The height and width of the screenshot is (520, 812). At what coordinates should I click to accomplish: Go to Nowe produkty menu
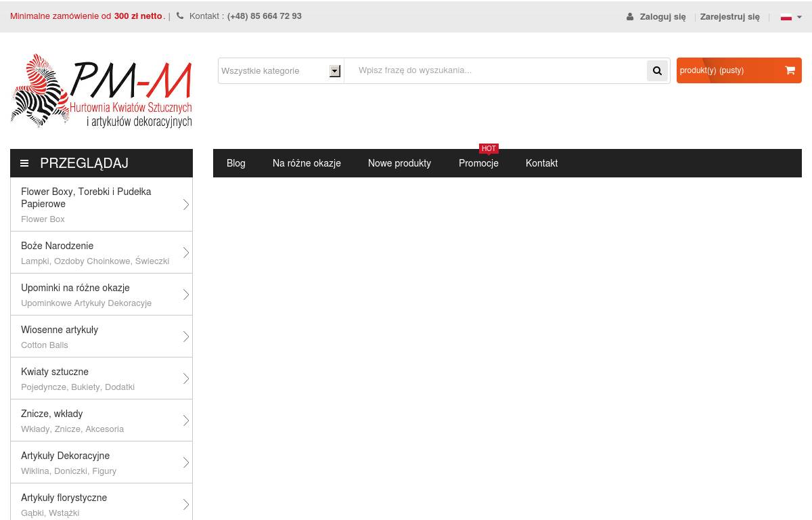tap(399, 163)
